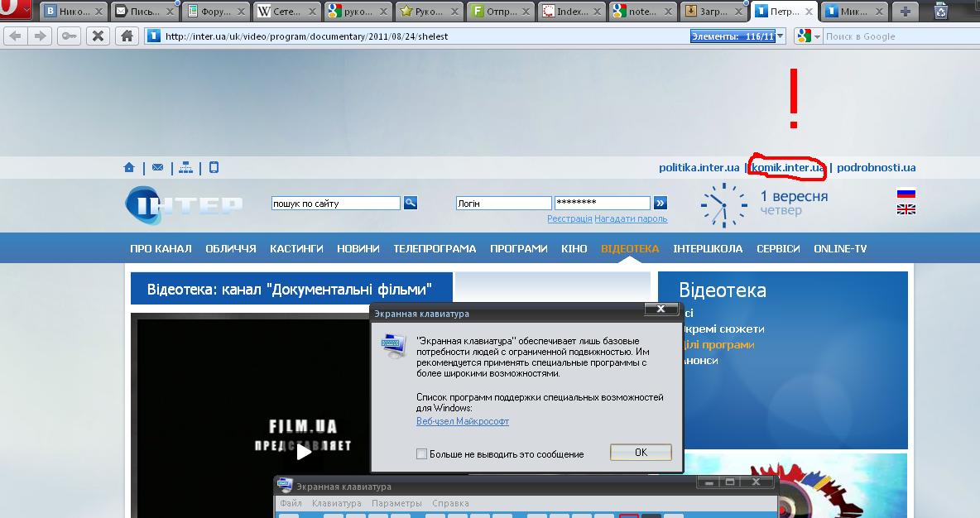Screen dimensions: 980x518
Task: Switch to English with the UK flag
Action: [906, 209]
